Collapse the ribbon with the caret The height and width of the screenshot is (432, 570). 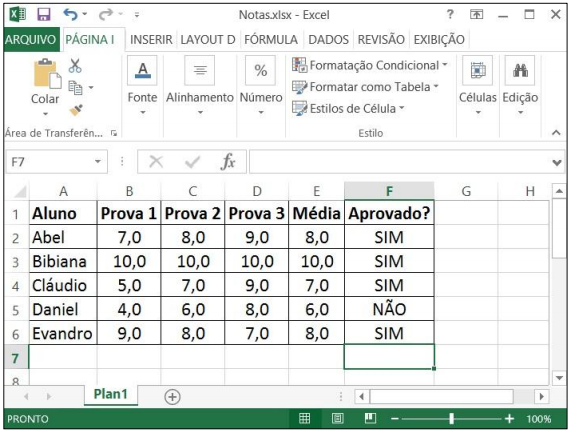click(x=556, y=133)
